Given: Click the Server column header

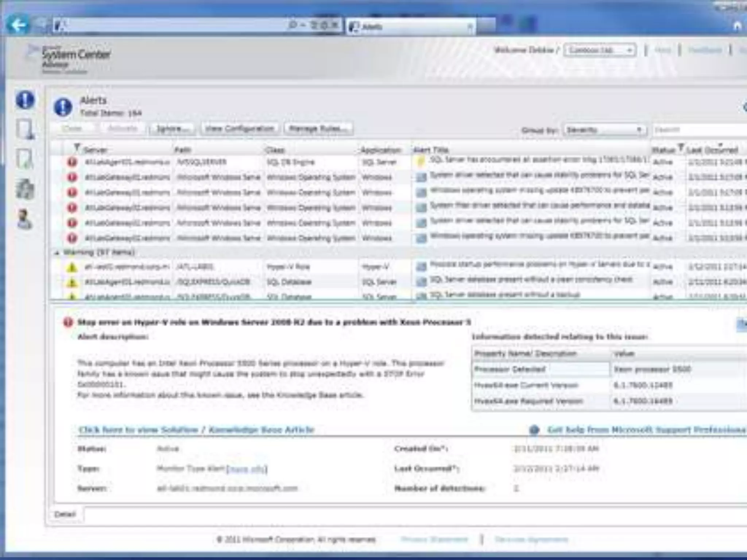Looking at the screenshot, I should point(95,150).
